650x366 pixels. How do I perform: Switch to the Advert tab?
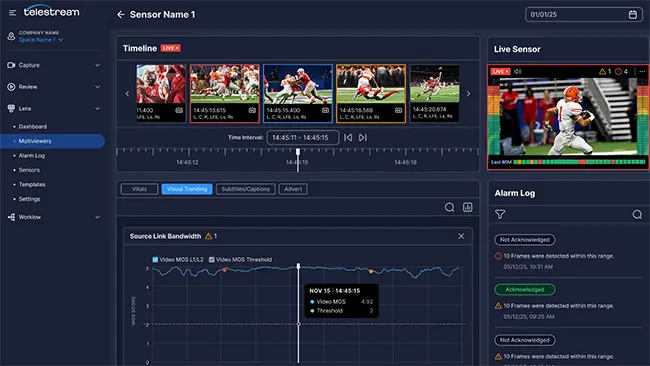(x=293, y=189)
